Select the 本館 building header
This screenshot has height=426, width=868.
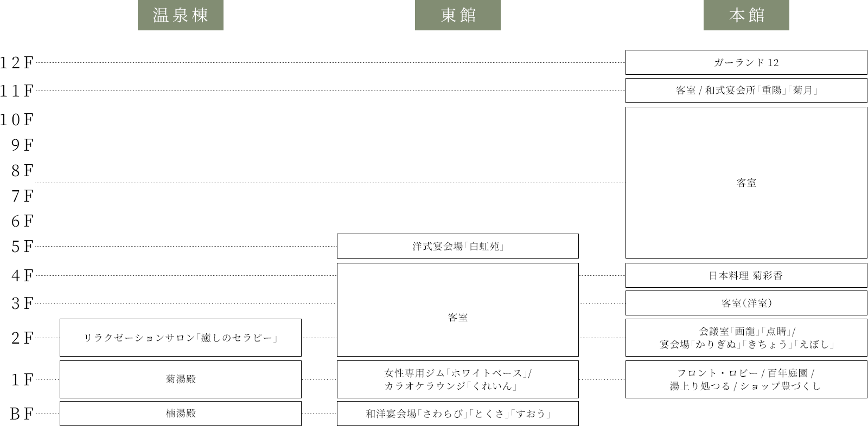point(746,15)
